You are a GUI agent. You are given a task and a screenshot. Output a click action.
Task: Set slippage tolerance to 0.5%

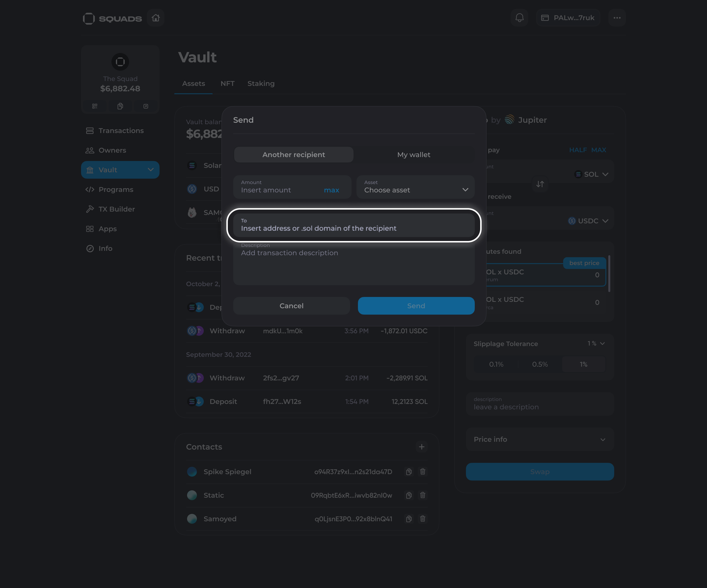coord(540,364)
